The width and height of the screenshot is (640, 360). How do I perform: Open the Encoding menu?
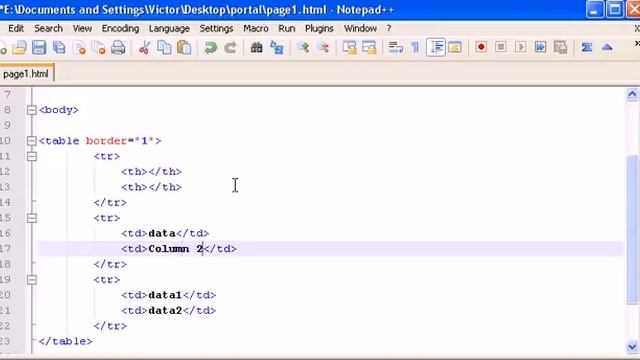(120, 29)
